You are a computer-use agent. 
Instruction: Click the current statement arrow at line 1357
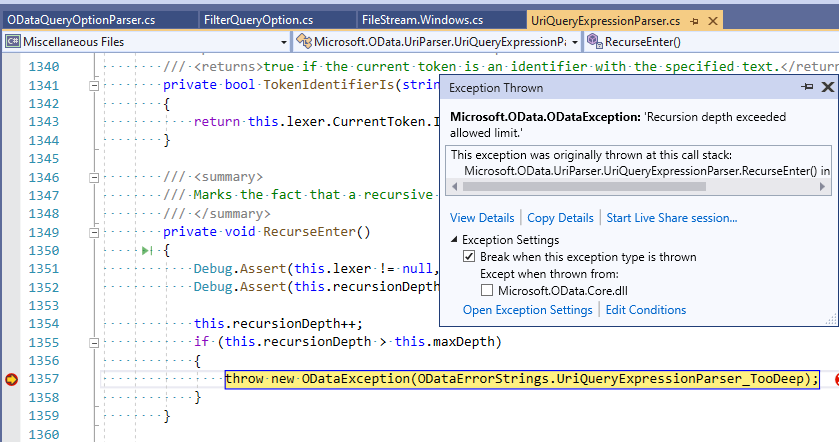click(11, 379)
